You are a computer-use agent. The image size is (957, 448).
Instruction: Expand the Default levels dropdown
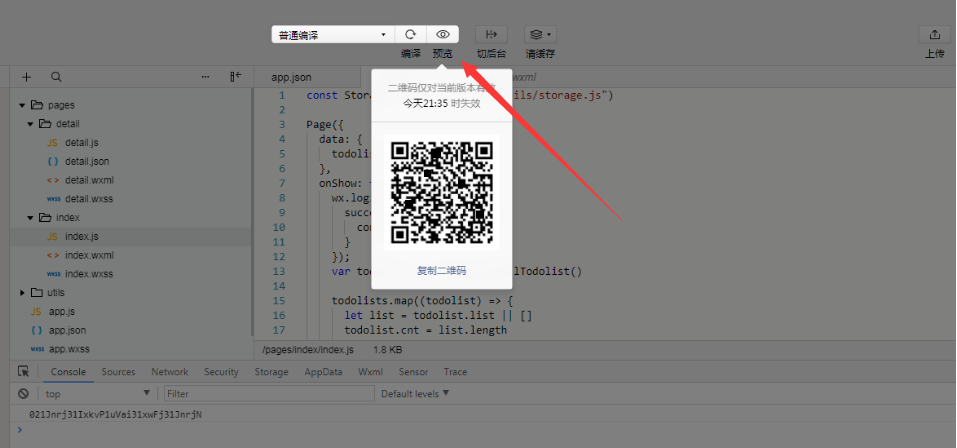[x=415, y=394]
